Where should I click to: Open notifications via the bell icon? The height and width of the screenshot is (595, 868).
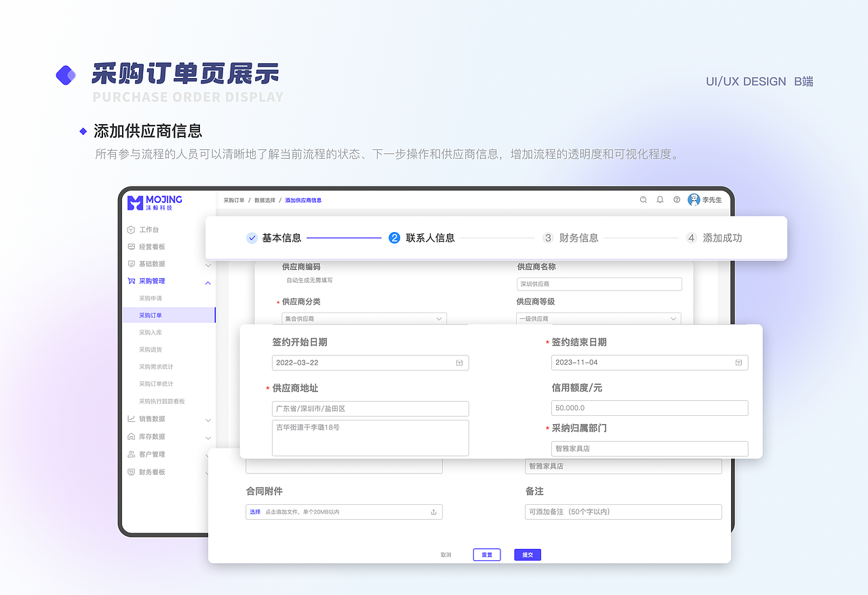point(660,200)
